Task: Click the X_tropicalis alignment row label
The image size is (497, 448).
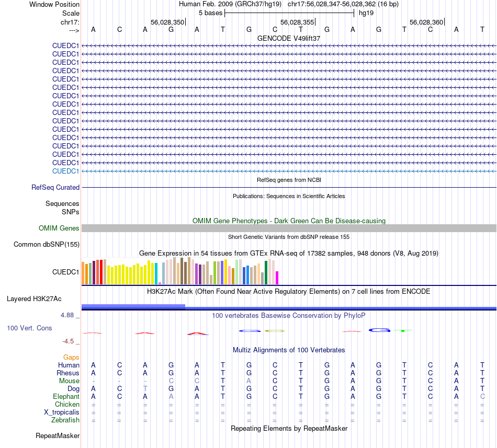Action: coord(62,412)
